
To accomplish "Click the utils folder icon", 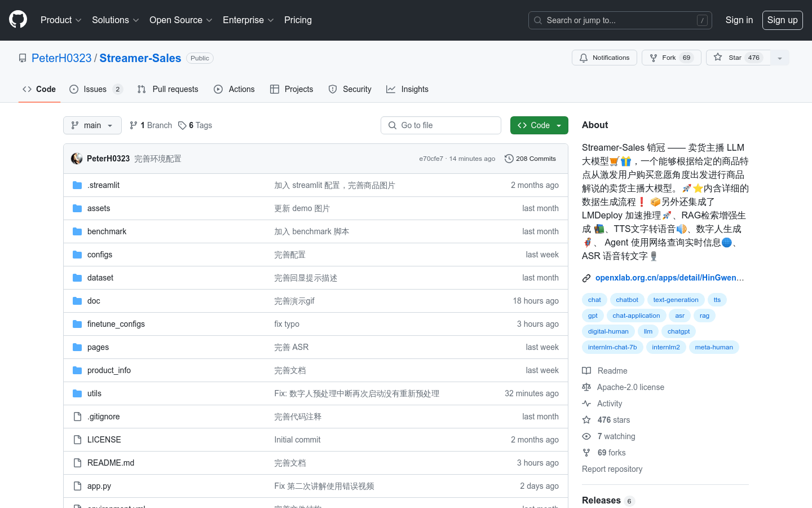I will pyautogui.click(x=77, y=393).
